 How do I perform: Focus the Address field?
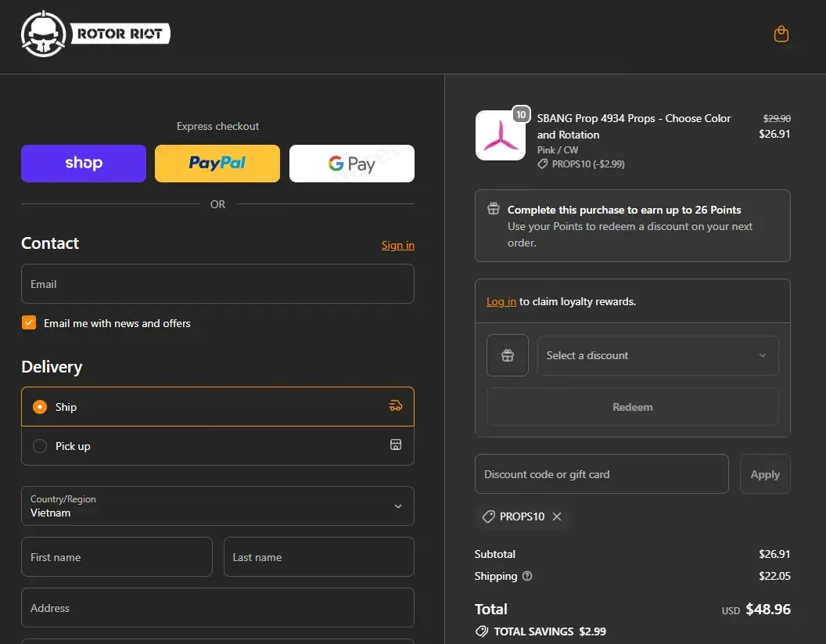217,608
